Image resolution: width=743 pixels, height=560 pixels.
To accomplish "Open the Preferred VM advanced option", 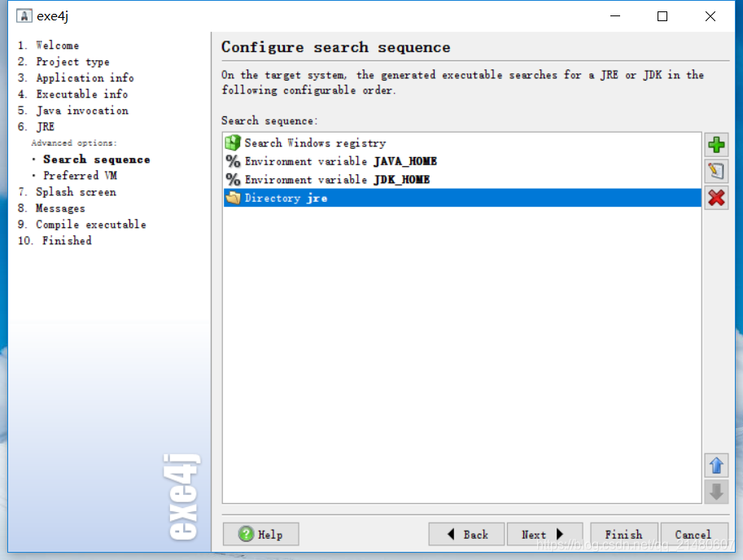I will tap(80, 175).
